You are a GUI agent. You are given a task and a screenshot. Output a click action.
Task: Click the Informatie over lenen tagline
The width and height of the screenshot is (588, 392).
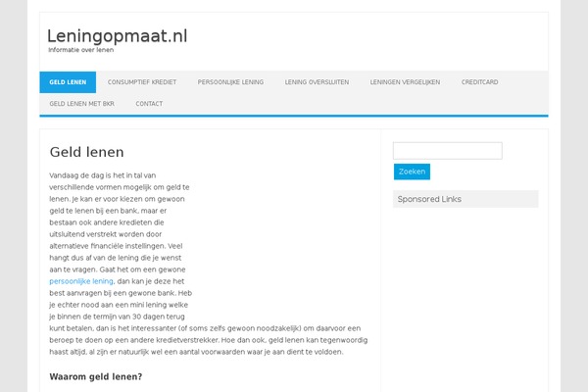coord(81,50)
